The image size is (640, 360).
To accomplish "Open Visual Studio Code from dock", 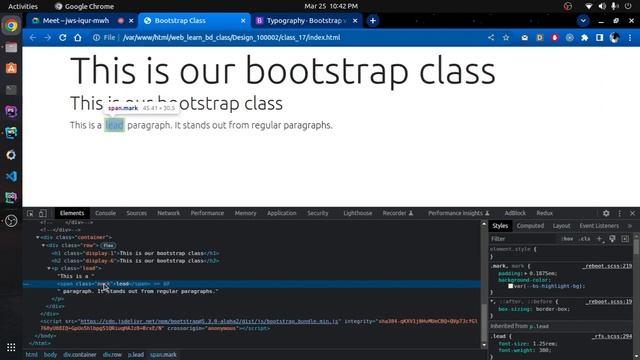I will (x=11, y=176).
